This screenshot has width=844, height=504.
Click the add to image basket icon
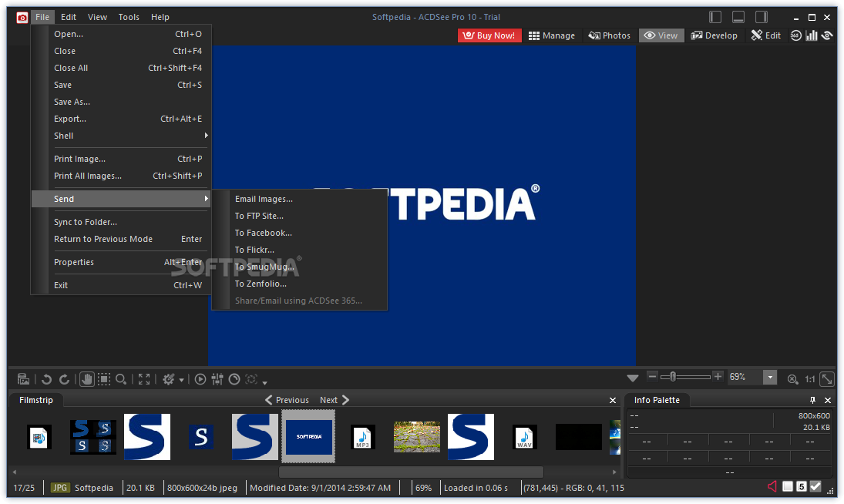pos(24,379)
